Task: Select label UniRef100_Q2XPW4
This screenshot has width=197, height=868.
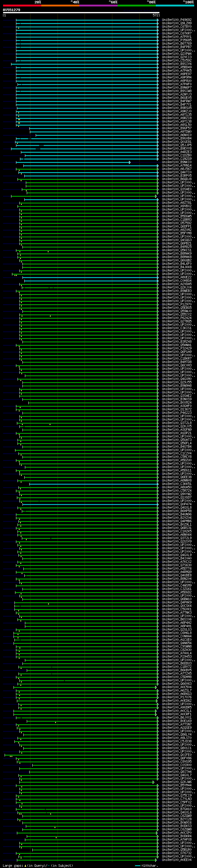Action: [177, 54]
